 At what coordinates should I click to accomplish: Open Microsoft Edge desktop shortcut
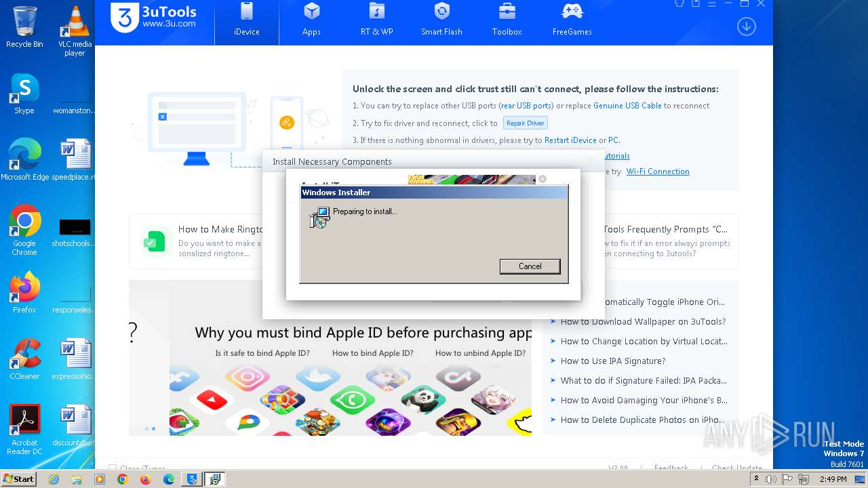click(24, 160)
